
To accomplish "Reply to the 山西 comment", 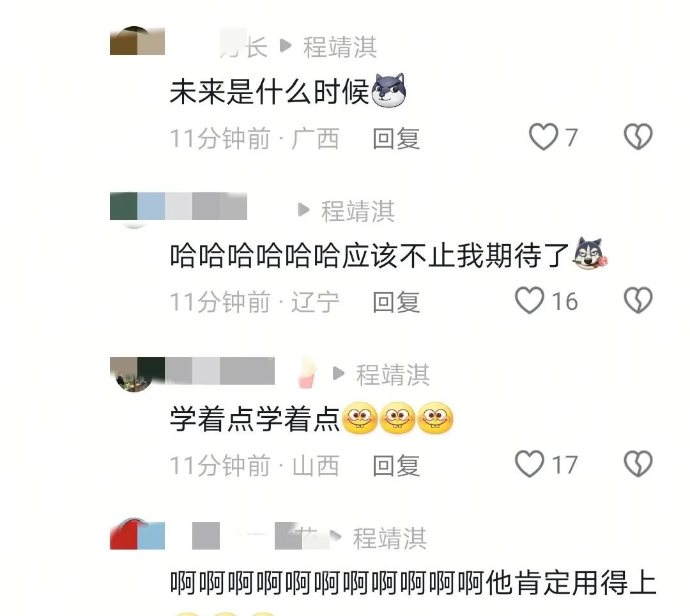I will [396, 466].
